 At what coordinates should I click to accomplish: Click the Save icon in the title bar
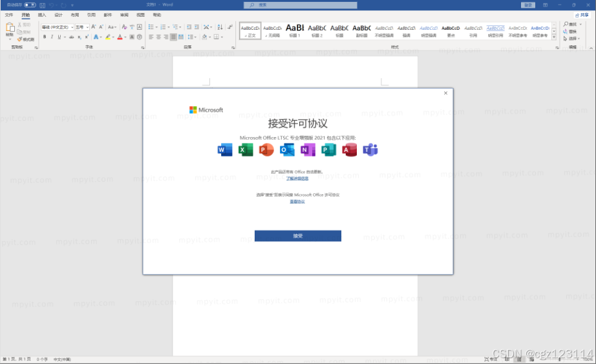42,5
